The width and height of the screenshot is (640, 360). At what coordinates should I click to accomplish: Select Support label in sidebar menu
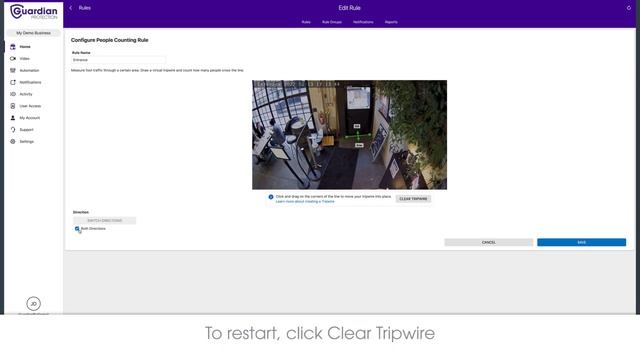click(27, 130)
